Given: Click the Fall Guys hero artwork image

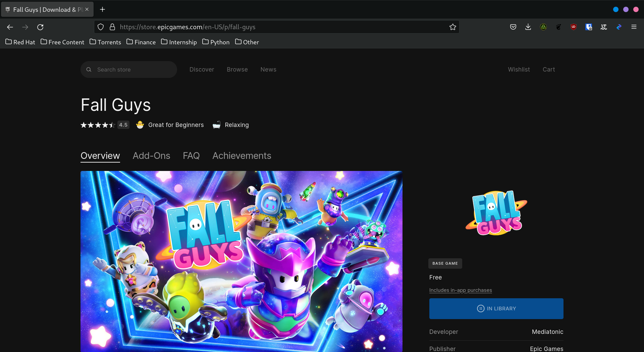Looking at the screenshot, I should tap(241, 261).
